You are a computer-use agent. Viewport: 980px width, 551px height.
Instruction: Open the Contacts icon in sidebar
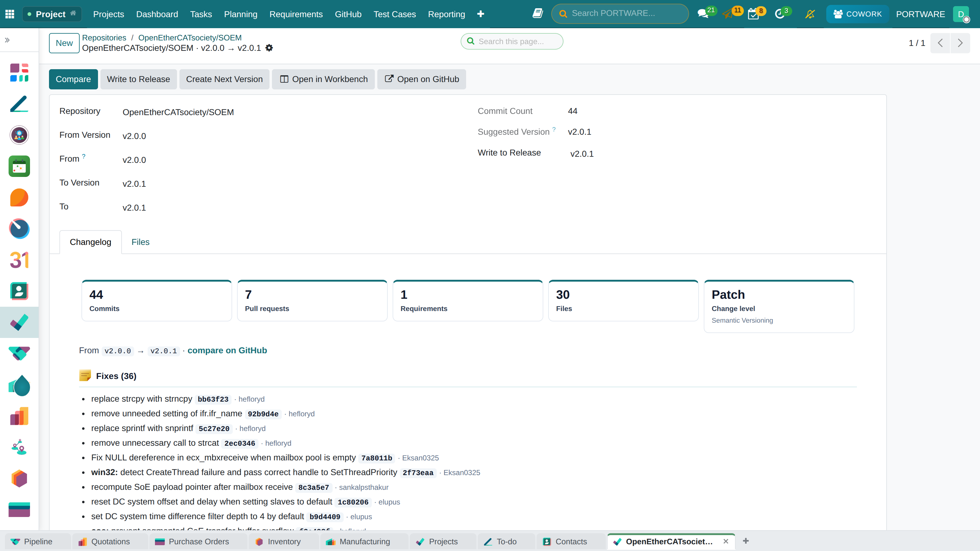tap(19, 291)
